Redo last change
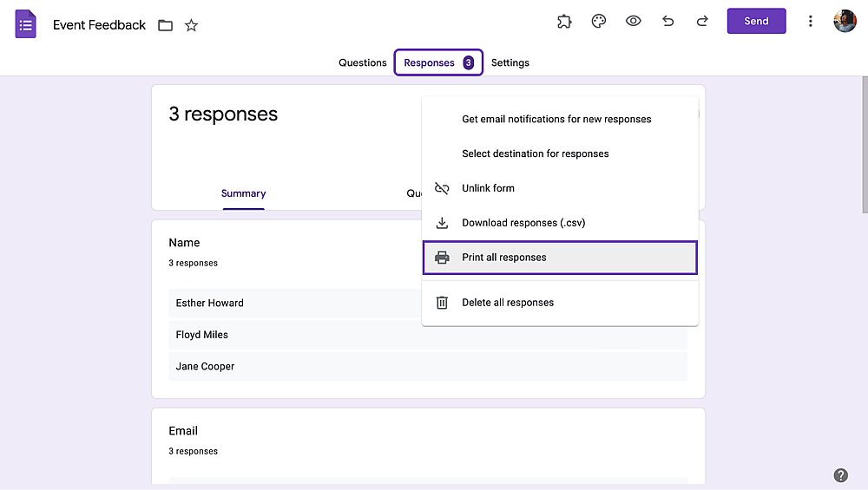 pyautogui.click(x=702, y=21)
